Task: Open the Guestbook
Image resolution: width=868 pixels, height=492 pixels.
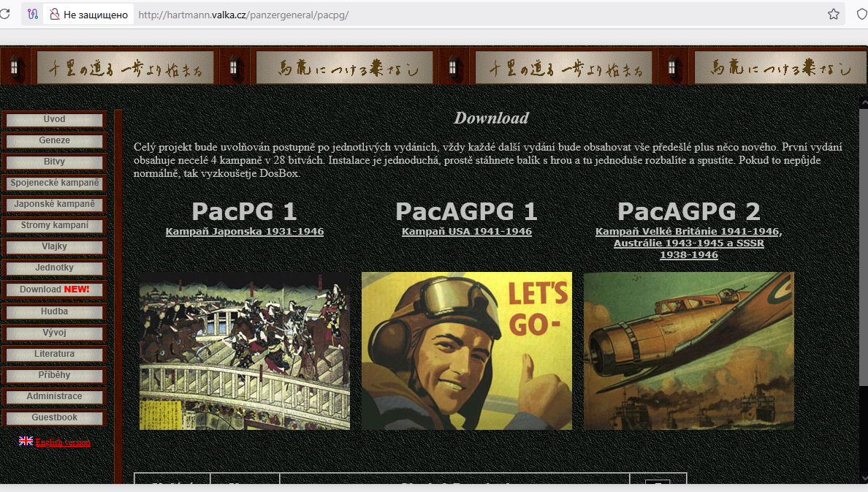Action: [54, 417]
